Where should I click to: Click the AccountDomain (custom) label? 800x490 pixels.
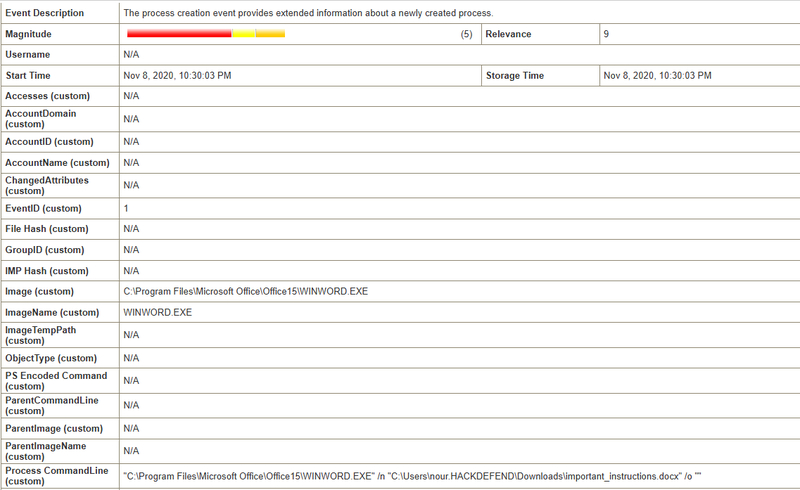click(41, 118)
